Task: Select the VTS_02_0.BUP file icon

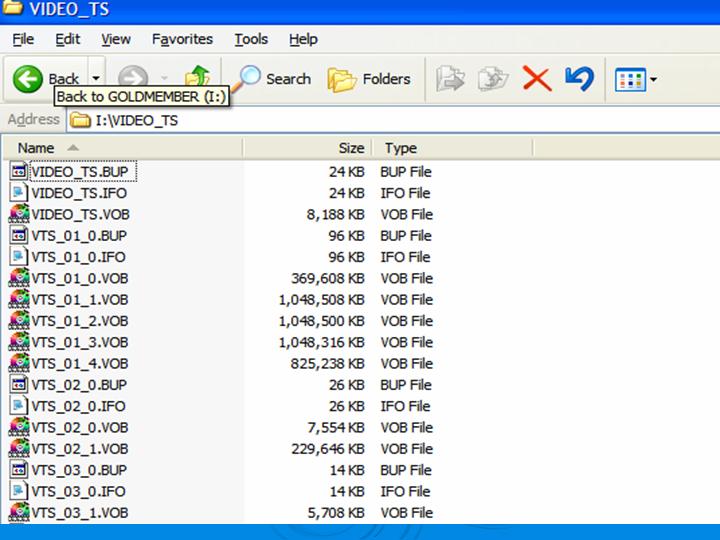Action: tap(18, 384)
